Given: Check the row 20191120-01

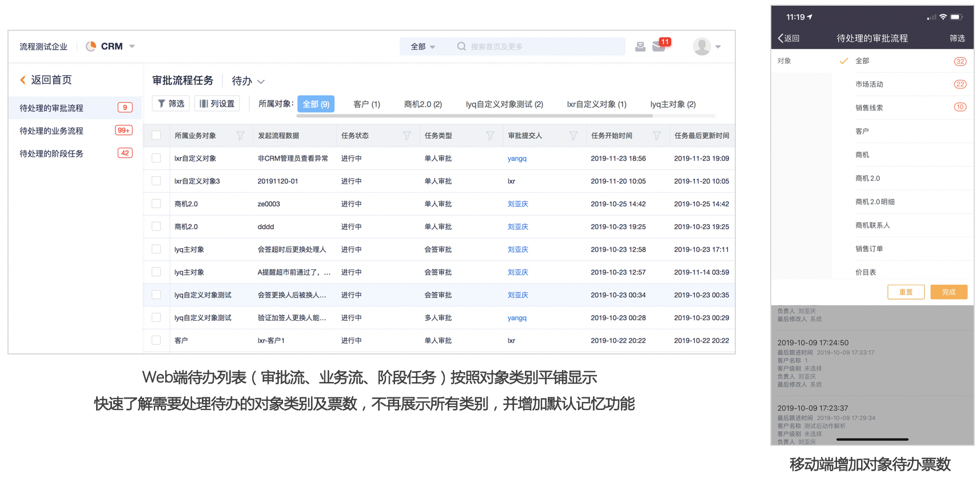Looking at the screenshot, I should [x=156, y=181].
